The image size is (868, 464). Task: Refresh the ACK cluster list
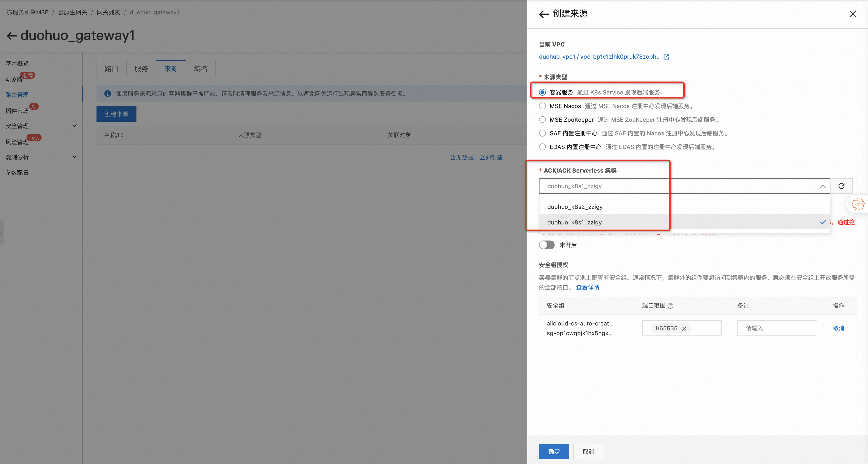tap(841, 186)
